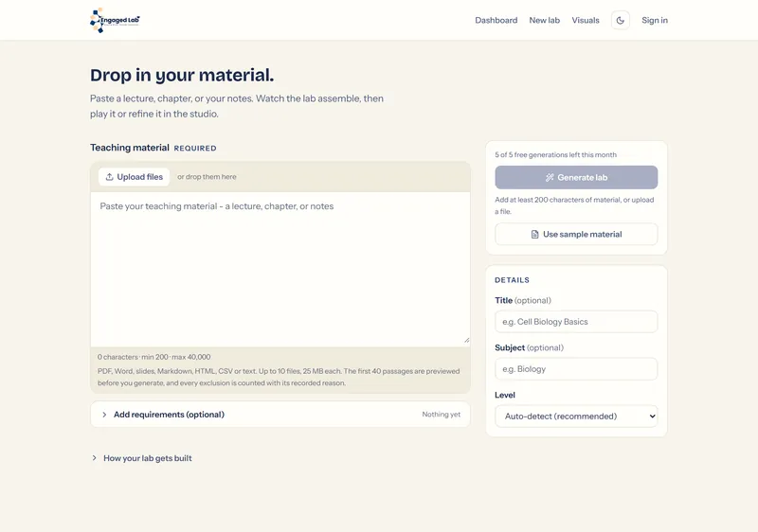758x532 pixels.
Task: Click Use sample material button
Action: pos(576,234)
